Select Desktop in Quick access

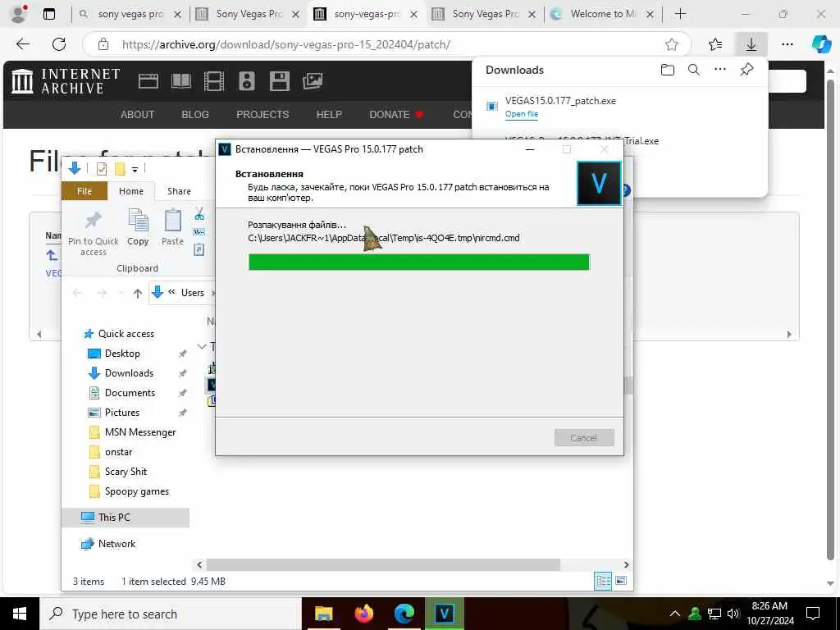(x=121, y=354)
